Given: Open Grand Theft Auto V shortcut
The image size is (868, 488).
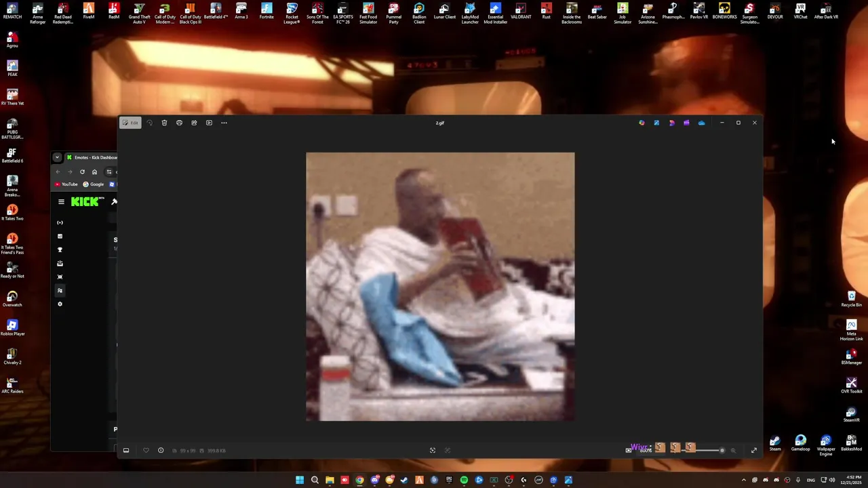Looking at the screenshot, I should coord(139,14).
